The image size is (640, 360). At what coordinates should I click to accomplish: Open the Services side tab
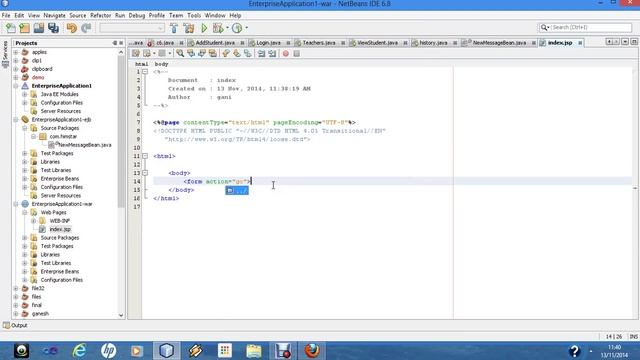(5, 54)
